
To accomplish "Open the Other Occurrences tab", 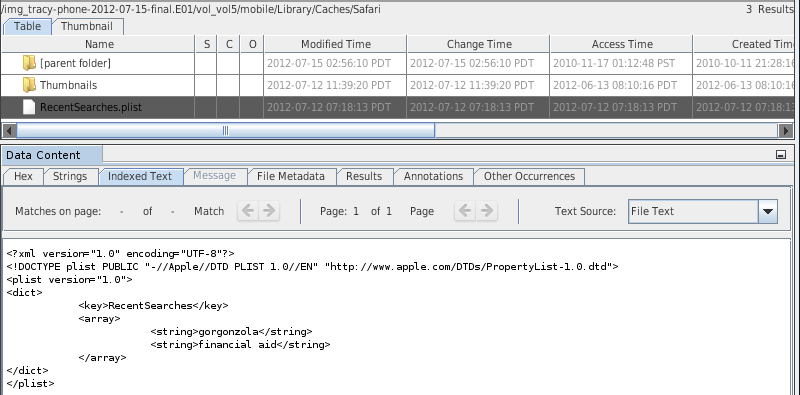I will click(x=529, y=177).
